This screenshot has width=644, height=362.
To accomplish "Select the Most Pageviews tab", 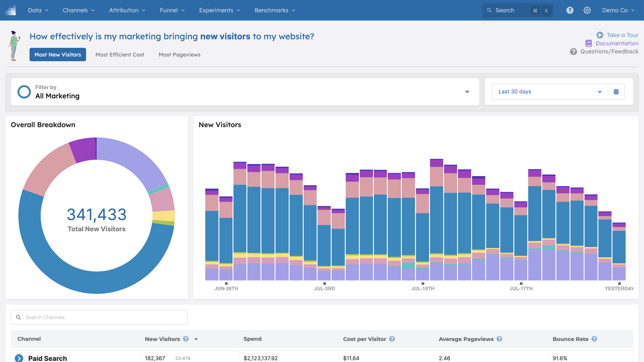I will pos(179,54).
